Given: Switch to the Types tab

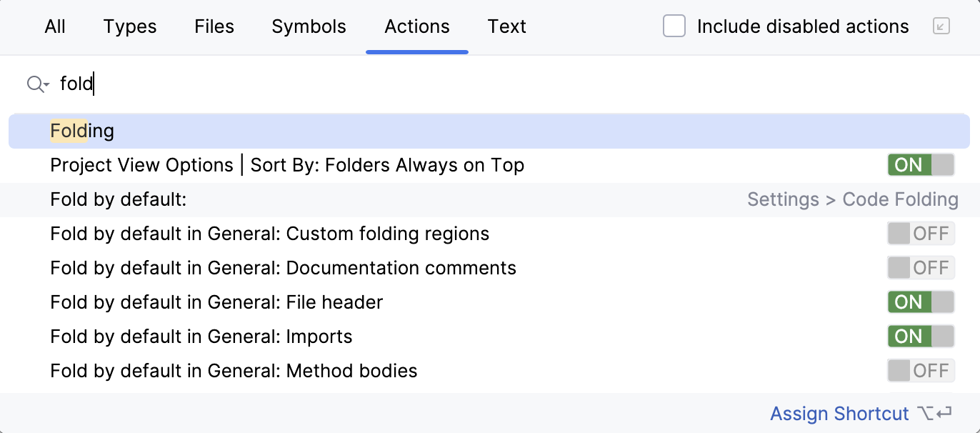Looking at the screenshot, I should 129,26.
